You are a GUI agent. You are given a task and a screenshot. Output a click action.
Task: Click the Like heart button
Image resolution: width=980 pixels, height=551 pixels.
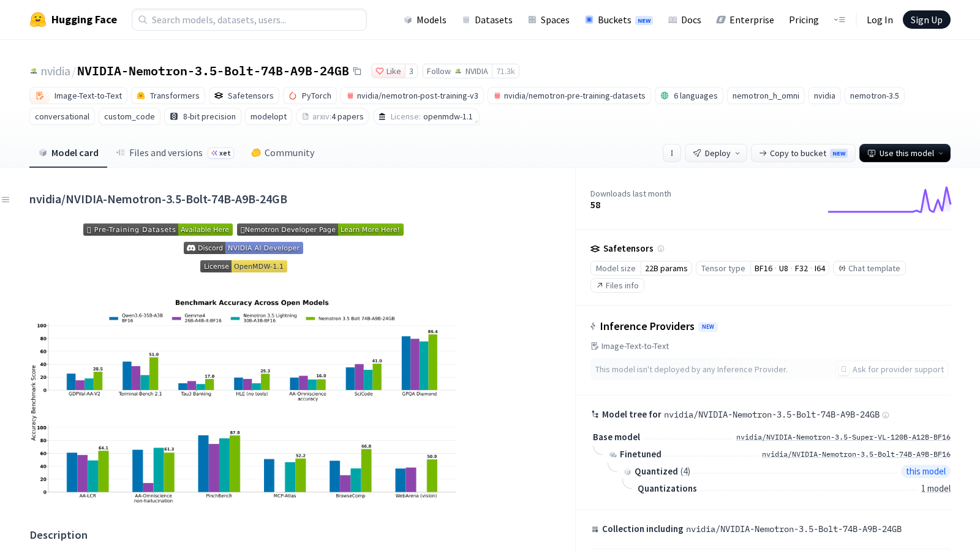coord(388,71)
